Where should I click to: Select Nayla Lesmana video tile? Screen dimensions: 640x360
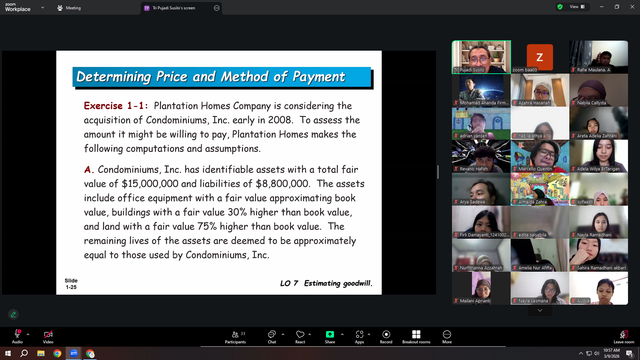(x=540, y=289)
